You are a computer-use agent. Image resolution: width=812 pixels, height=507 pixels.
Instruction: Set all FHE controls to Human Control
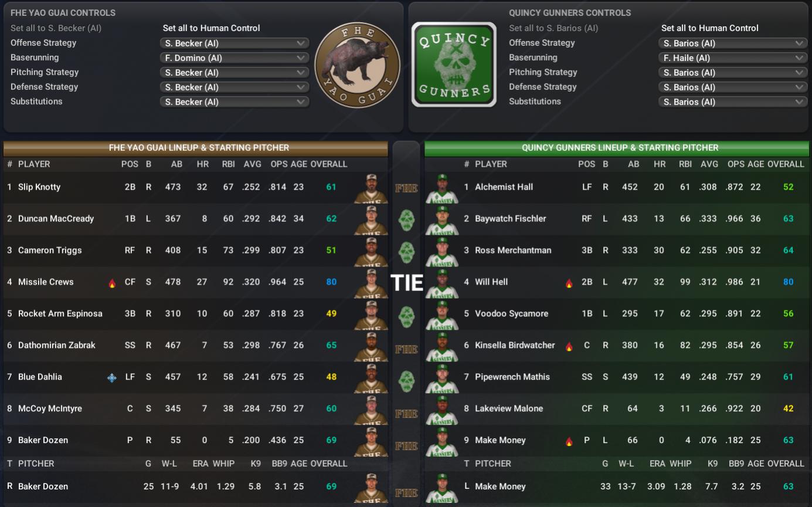point(212,28)
